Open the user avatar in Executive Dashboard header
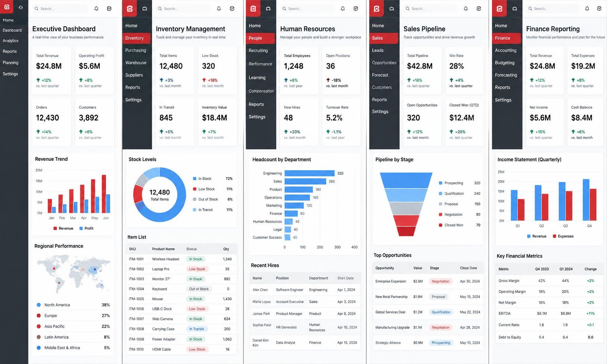 tap(109, 8)
